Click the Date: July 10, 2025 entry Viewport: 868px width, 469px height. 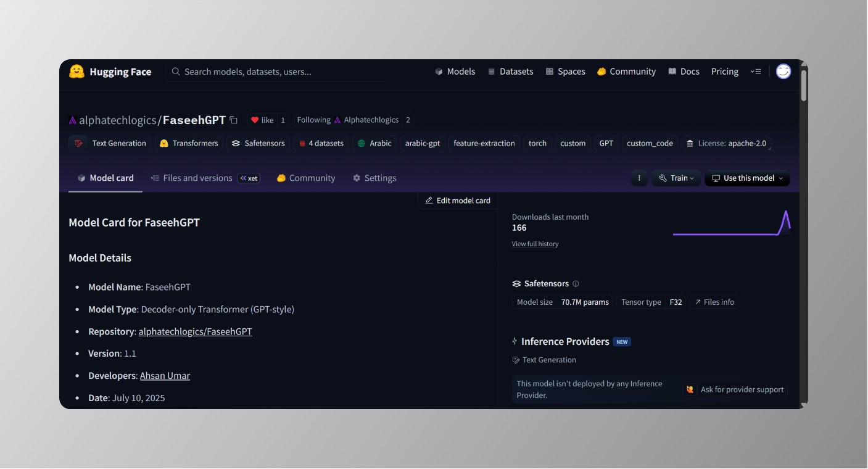click(126, 398)
